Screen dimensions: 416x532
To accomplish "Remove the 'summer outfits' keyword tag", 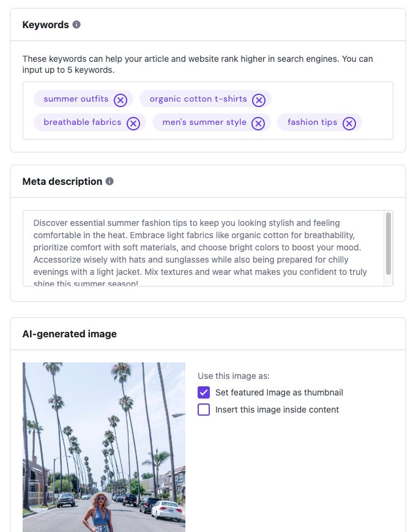I will coord(121,100).
